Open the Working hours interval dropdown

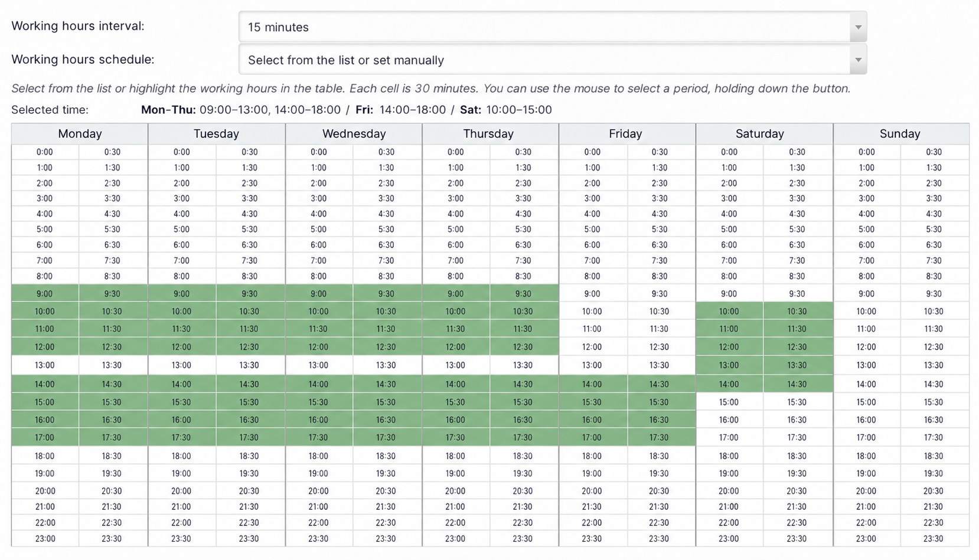coord(552,27)
